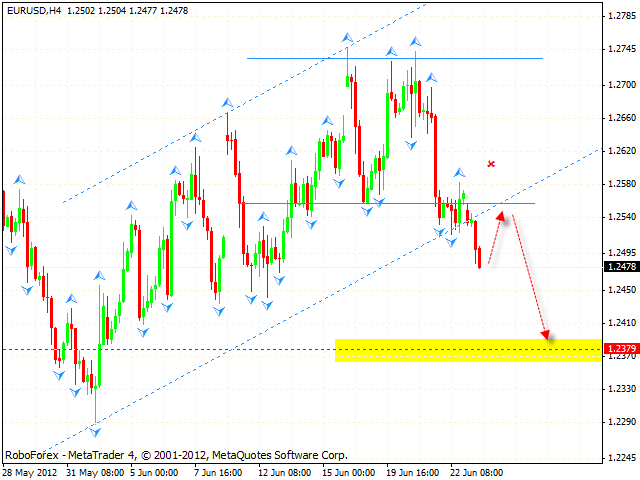The width and height of the screenshot is (640, 480).
Task: Click the 28 May 2012 date label
Action: 28,472
